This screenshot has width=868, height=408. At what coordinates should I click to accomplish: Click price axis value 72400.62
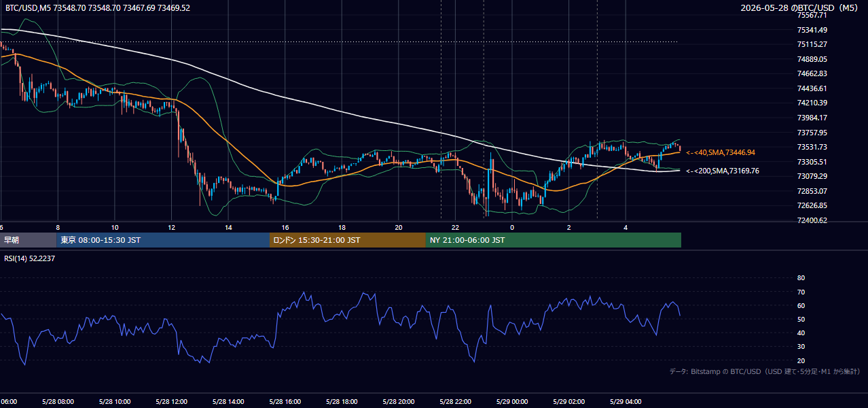click(x=812, y=220)
